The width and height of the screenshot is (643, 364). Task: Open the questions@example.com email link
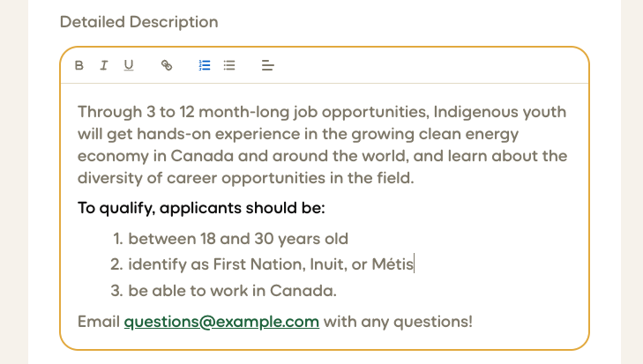pyautogui.click(x=221, y=322)
